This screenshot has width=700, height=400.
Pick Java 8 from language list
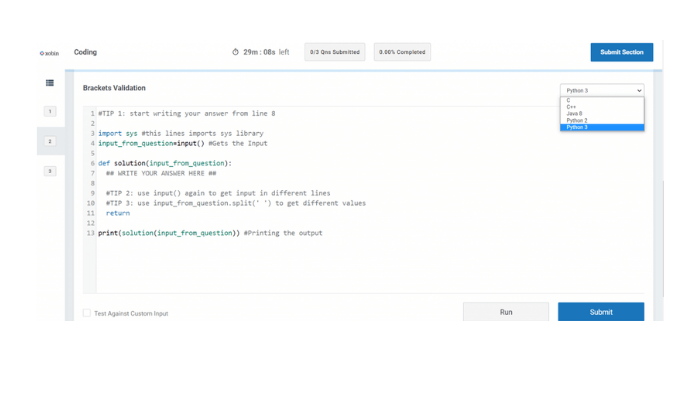pos(574,114)
